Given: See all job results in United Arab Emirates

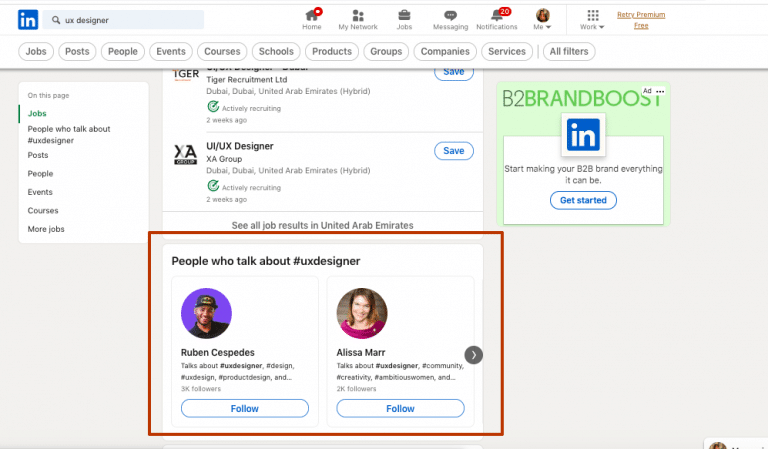Looking at the screenshot, I should pos(322,225).
